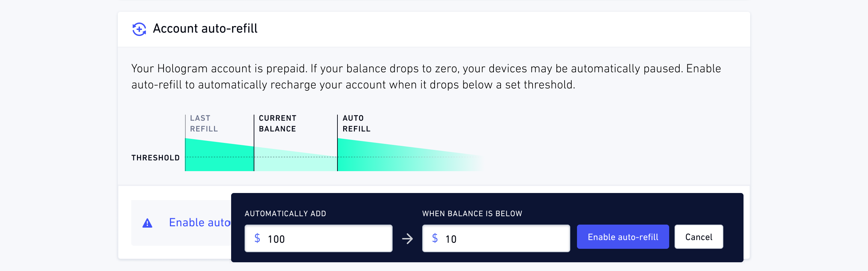The image size is (868, 271).
Task: Click the THRESHOLD axis label
Action: coord(155,158)
